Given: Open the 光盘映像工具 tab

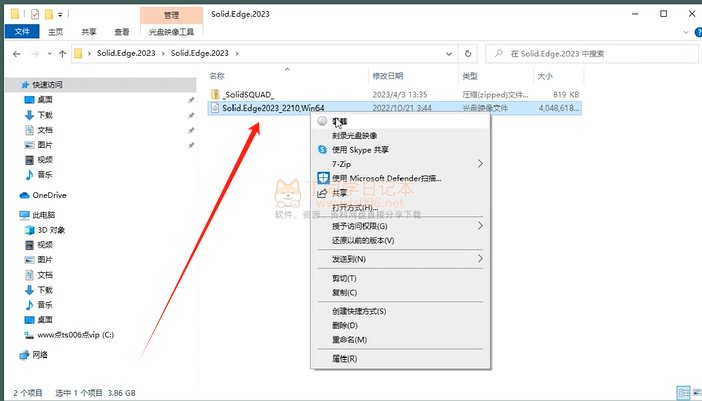Looking at the screenshot, I should coord(171,32).
